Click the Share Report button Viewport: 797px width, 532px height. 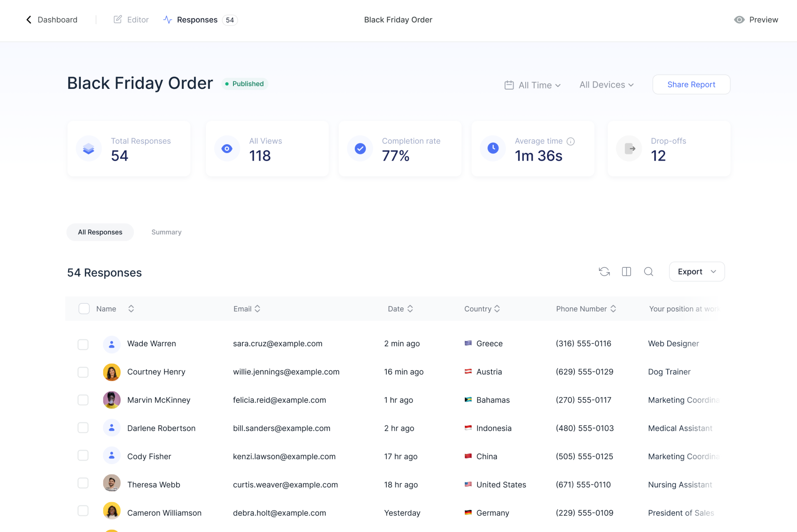[691, 84]
